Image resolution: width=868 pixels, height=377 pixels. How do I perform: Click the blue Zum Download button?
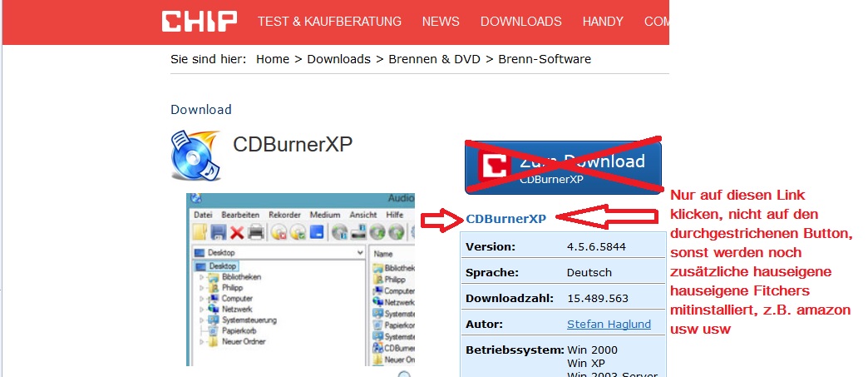point(564,167)
